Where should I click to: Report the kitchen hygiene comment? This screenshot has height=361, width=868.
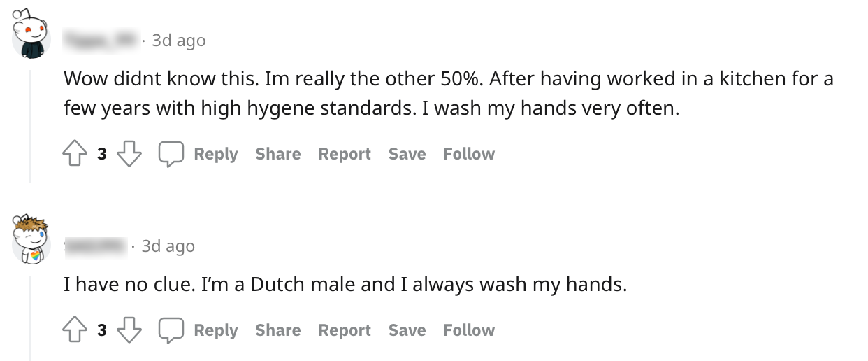tap(345, 155)
